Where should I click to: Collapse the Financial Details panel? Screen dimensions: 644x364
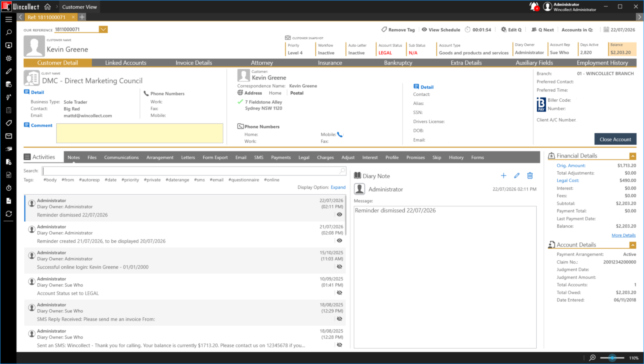633,156
